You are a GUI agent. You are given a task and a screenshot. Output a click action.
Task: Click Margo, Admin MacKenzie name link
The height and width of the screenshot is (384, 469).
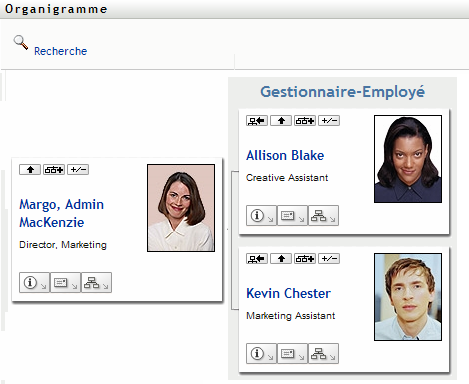[61, 213]
